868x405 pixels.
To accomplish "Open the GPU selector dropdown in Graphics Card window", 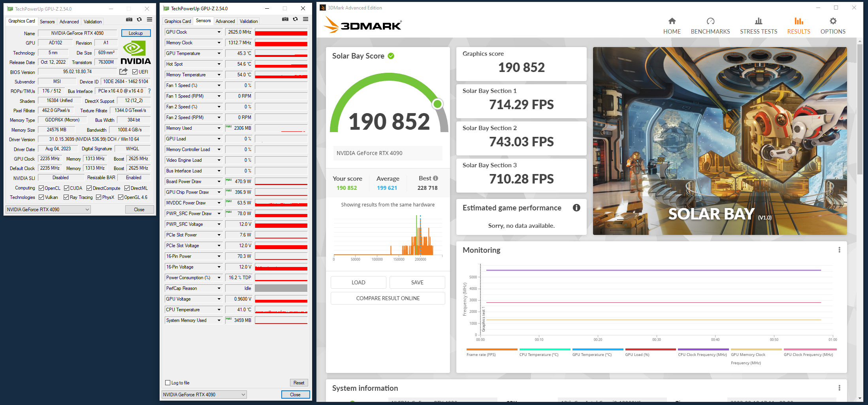I will coord(48,210).
